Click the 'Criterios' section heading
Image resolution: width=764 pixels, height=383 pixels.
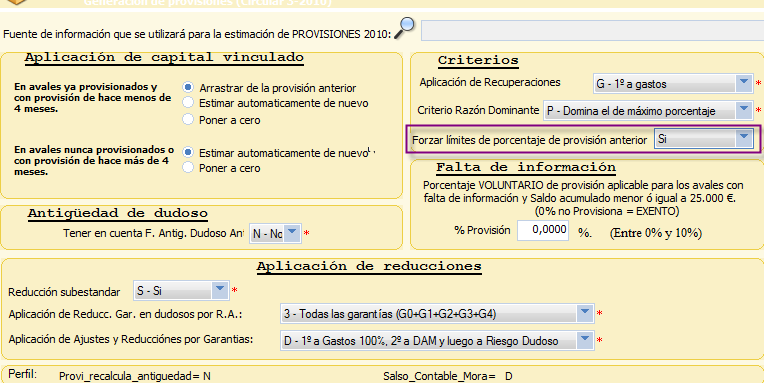pos(478,60)
